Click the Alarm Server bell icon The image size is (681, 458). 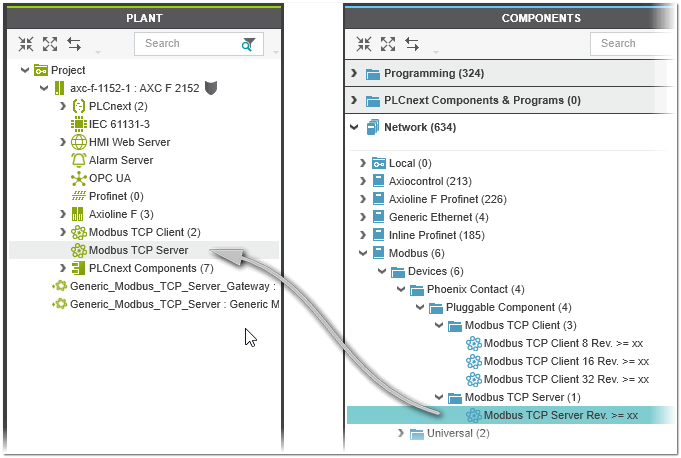[x=79, y=160]
